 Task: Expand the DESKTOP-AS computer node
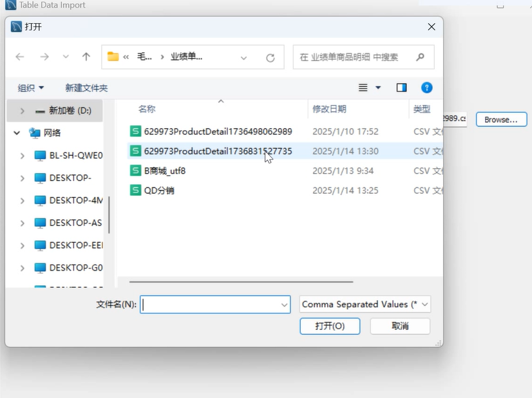pyautogui.click(x=22, y=223)
